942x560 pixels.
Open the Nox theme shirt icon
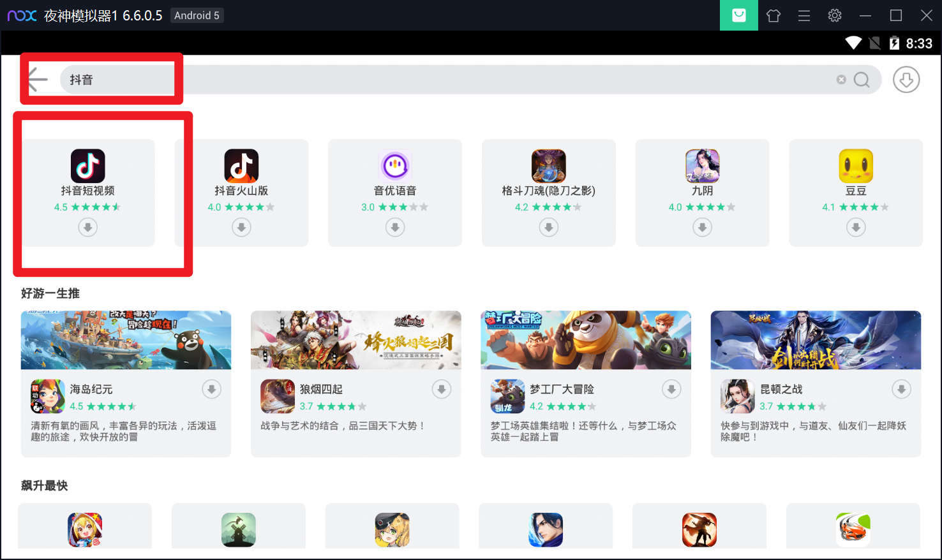pyautogui.click(x=774, y=15)
